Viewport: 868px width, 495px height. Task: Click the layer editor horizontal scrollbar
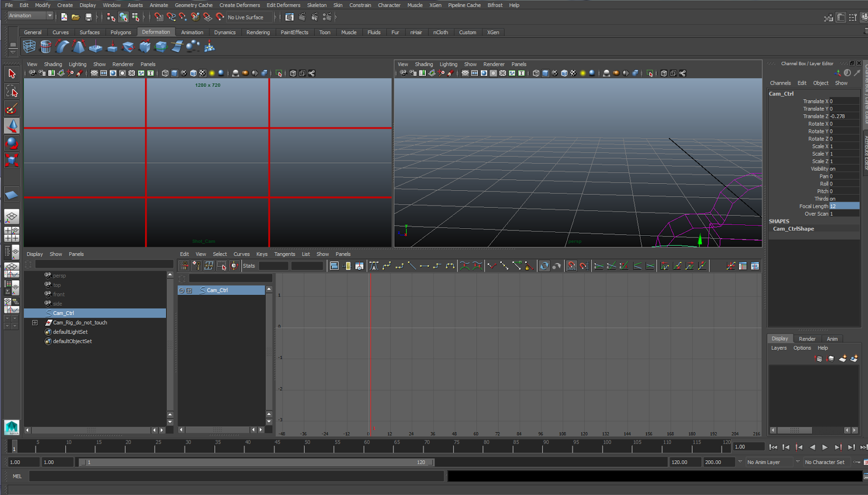(794, 430)
